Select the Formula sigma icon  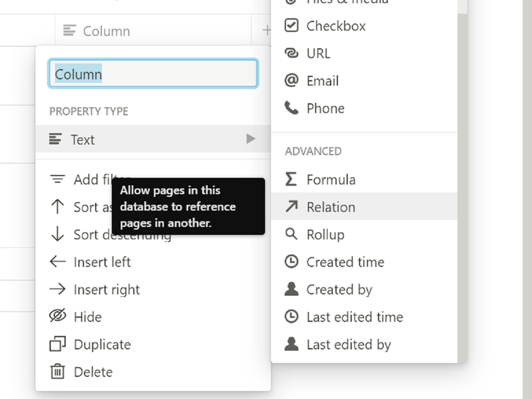tap(291, 180)
